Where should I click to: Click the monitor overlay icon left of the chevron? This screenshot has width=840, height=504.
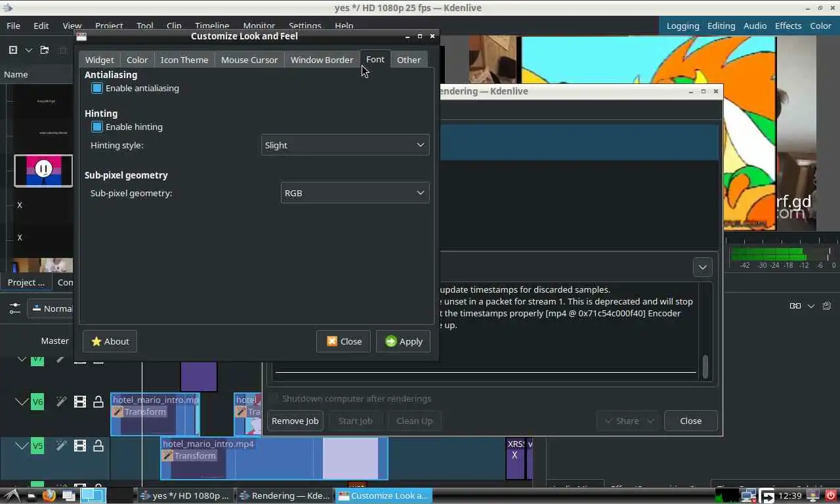click(x=795, y=306)
